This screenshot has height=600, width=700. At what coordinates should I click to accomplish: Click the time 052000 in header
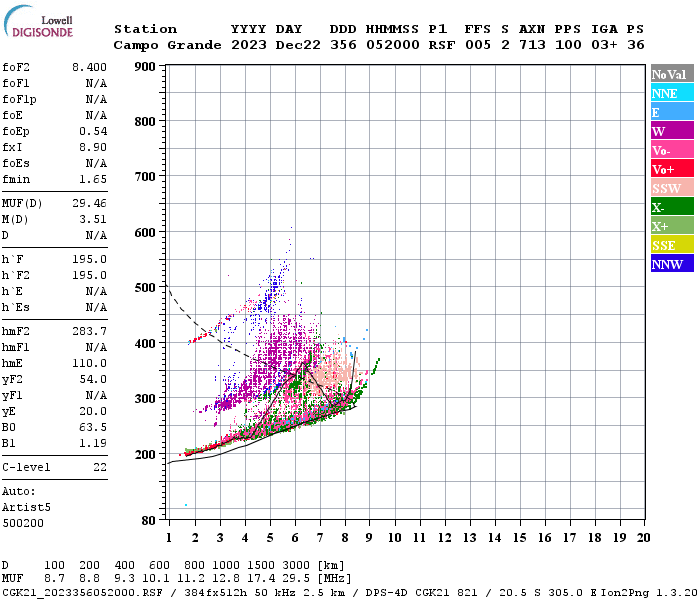point(393,45)
